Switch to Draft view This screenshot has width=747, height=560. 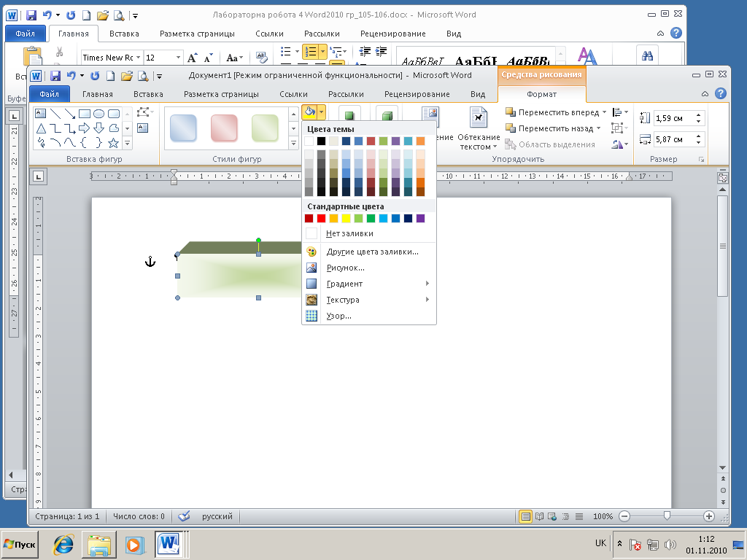[578, 516]
